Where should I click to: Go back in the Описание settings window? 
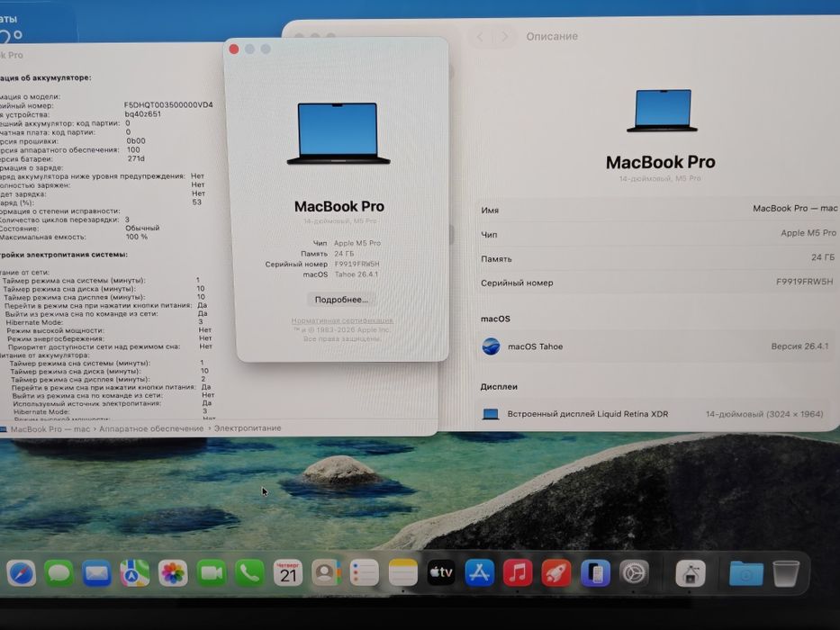click(x=480, y=37)
